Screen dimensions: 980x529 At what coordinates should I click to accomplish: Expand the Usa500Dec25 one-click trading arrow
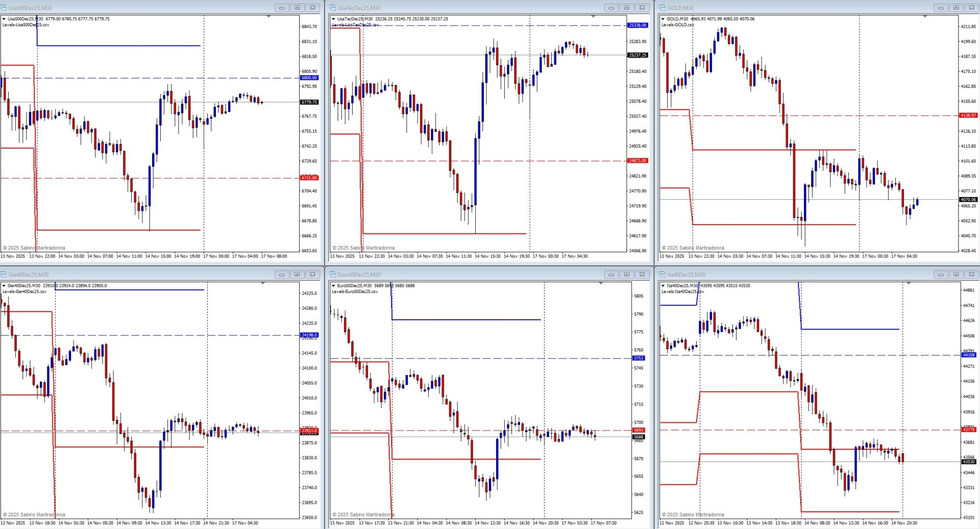pyautogui.click(x=5, y=19)
